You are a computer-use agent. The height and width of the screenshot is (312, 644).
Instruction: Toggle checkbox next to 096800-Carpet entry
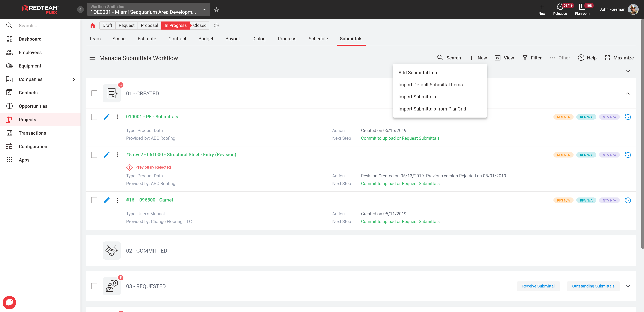[94, 200]
